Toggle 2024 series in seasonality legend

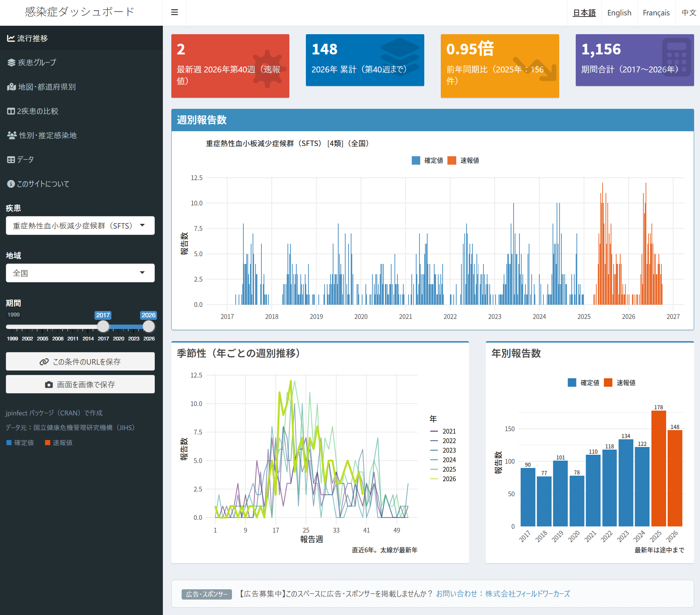coord(443,460)
